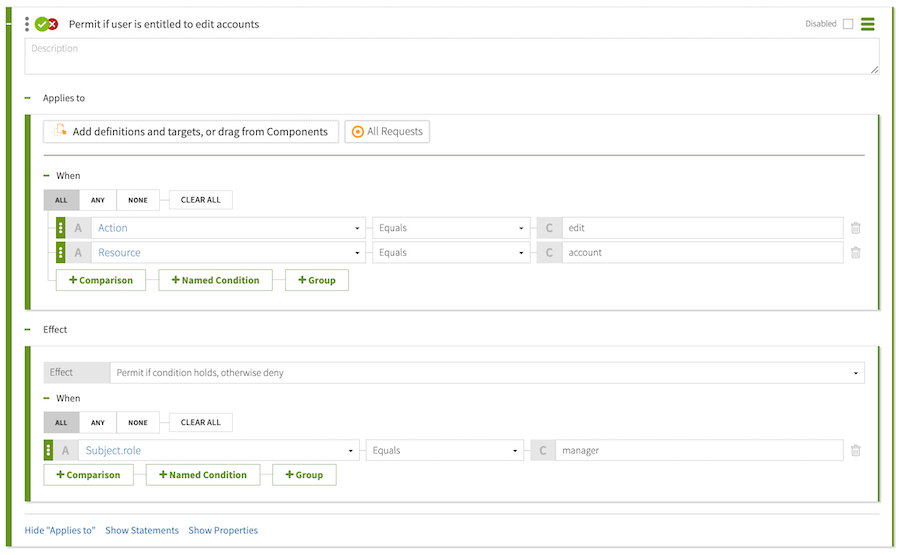Viewport: 900px width, 555px height.
Task: Open the Effect dropdown for permit condition
Action: [x=486, y=373]
